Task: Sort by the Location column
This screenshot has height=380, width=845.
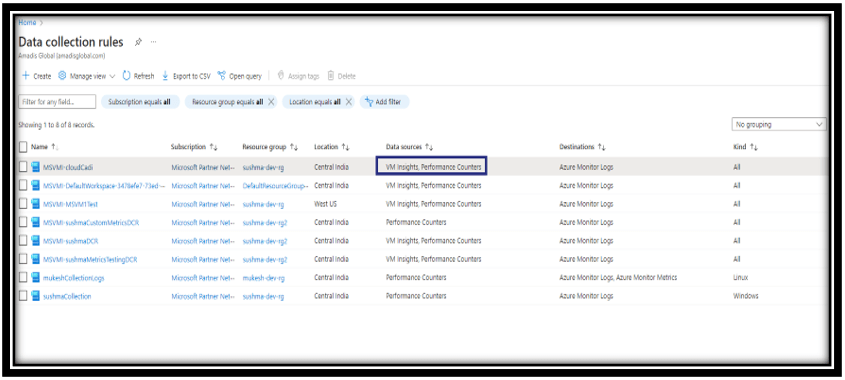Action: (332, 147)
